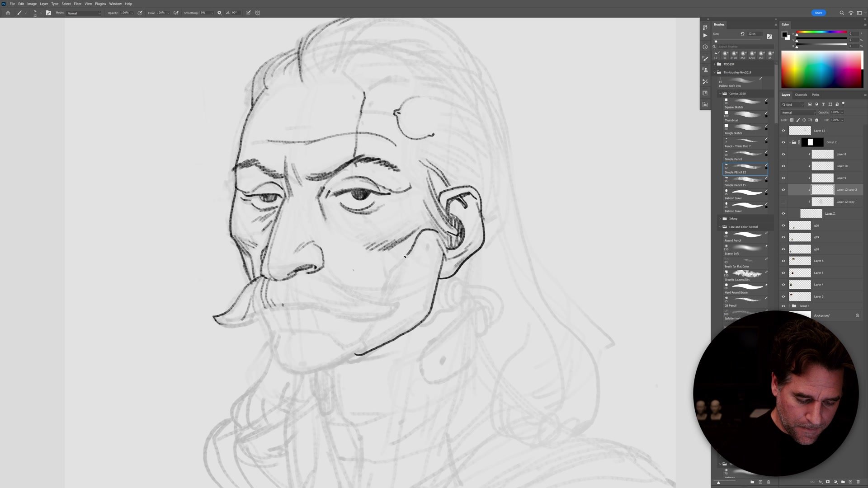
Task: Open the Flow value dropdown arrow
Action: click(x=168, y=13)
